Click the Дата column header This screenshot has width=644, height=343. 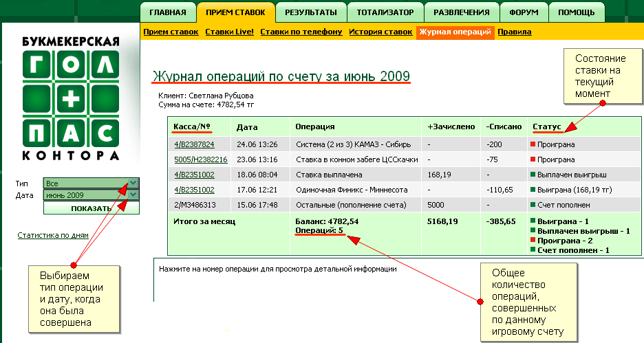coord(247,127)
